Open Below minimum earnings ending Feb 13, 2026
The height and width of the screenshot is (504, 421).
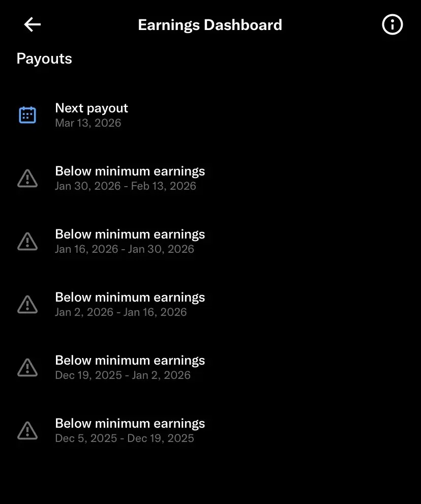click(x=130, y=171)
